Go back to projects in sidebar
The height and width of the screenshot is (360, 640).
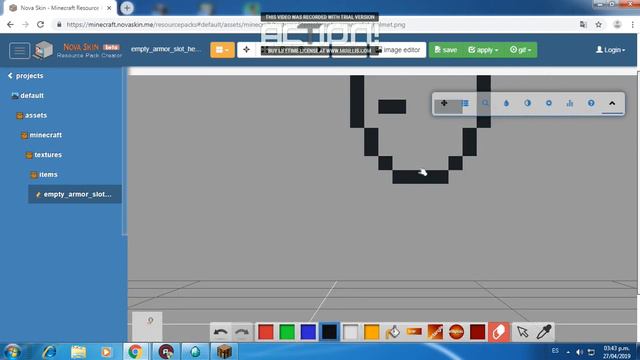(x=25, y=76)
